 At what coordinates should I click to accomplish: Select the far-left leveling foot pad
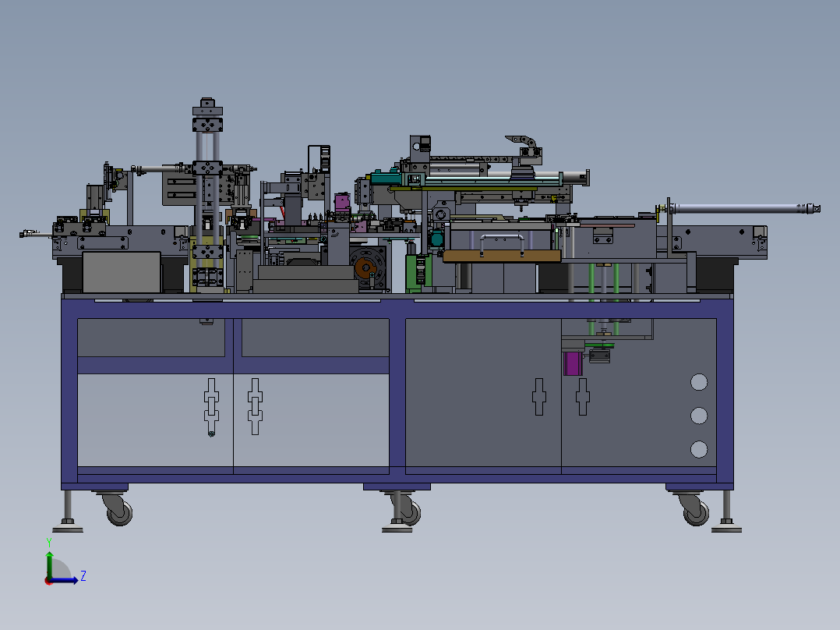tap(68, 528)
